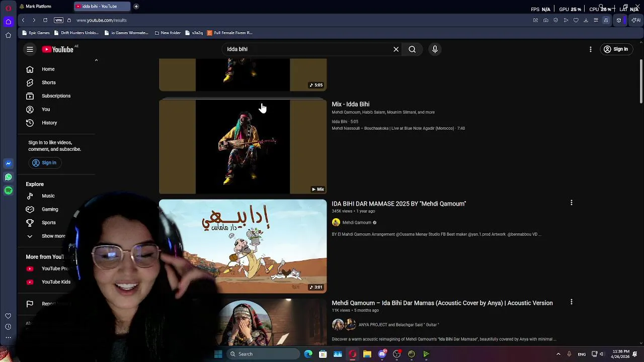The height and width of the screenshot is (362, 644).
Task: Open more options for Acoustic Cover video
Action: pyautogui.click(x=571, y=302)
